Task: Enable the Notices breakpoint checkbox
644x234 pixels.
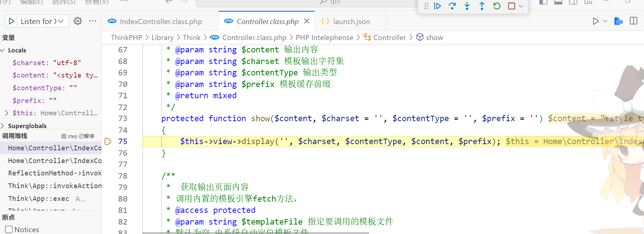Action: tap(9, 230)
